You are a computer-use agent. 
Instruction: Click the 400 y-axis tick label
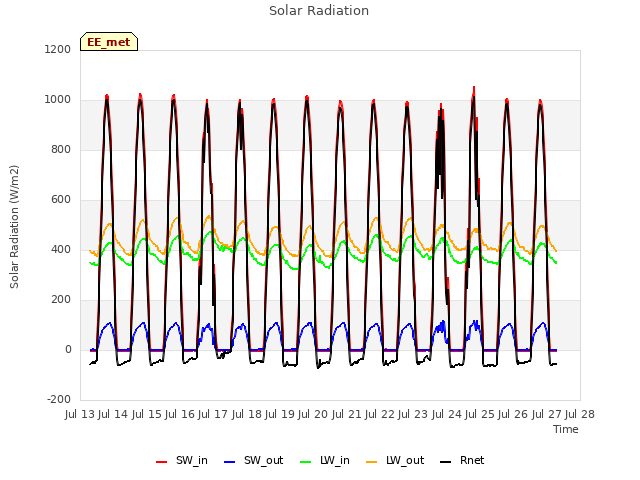point(61,249)
